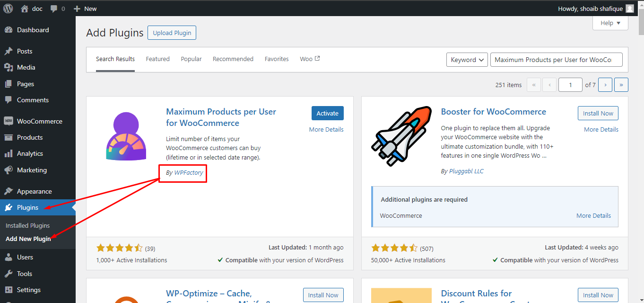Image resolution: width=644 pixels, height=303 pixels.
Task: Open the Keyword search type dropdown
Action: click(x=467, y=60)
